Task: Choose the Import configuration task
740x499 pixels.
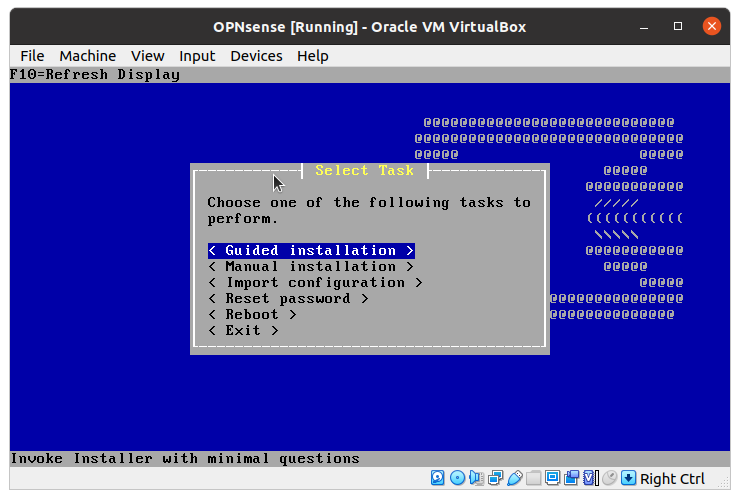Action: pos(315,282)
